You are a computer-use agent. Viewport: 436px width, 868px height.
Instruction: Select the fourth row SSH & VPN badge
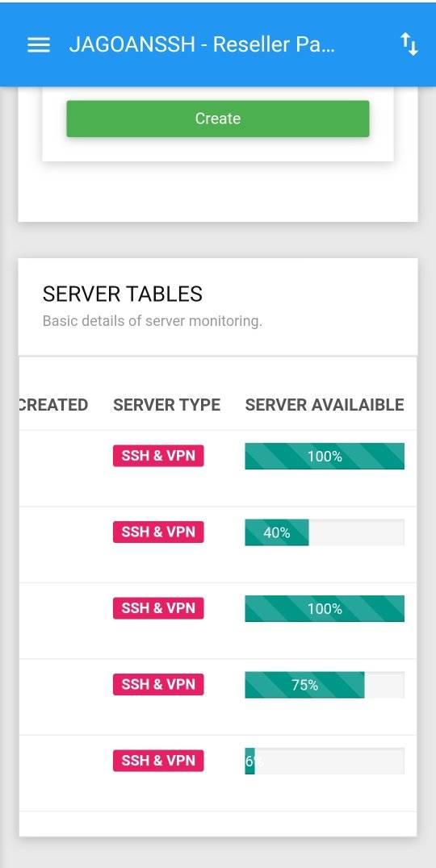(158, 684)
